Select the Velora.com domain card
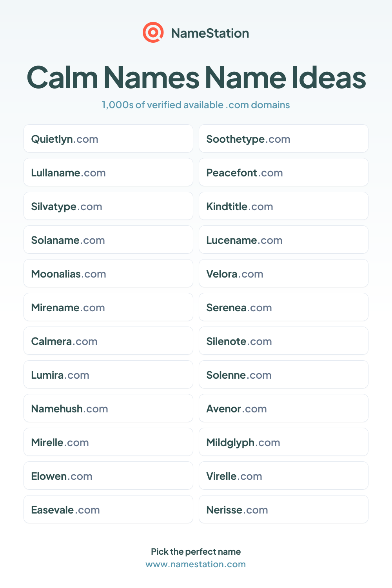The width and height of the screenshot is (392, 588). tap(283, 273)
